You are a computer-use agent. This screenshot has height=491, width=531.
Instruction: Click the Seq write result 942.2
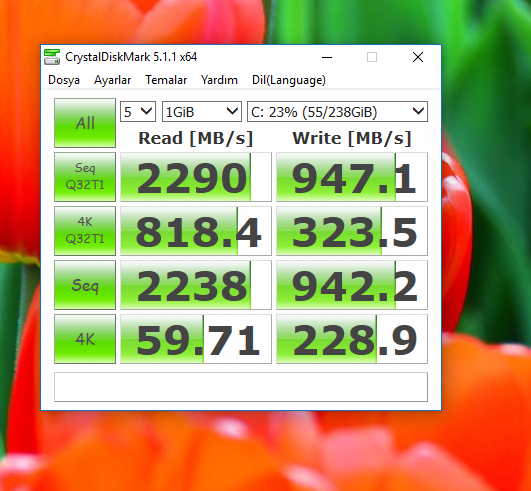352,285
